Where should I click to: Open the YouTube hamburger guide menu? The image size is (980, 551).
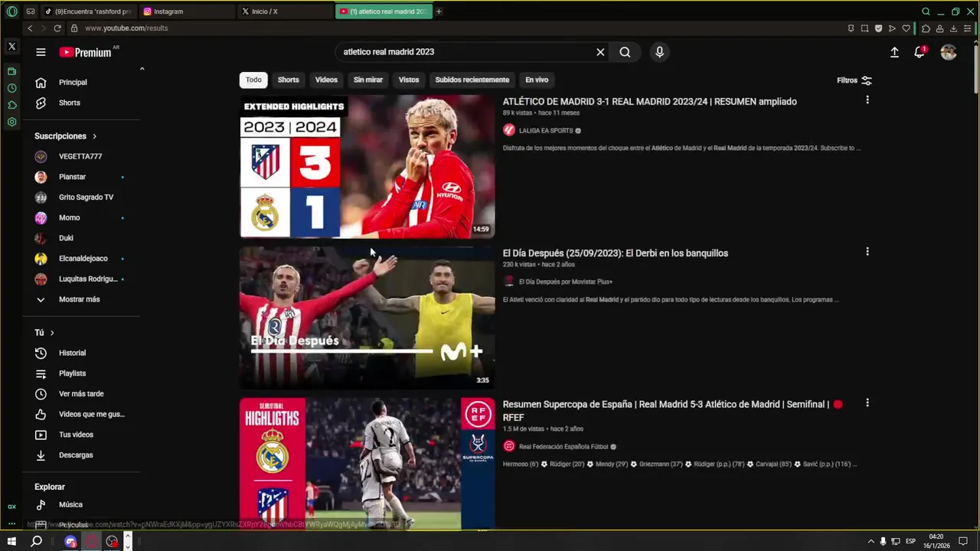(x=41, y=52)
